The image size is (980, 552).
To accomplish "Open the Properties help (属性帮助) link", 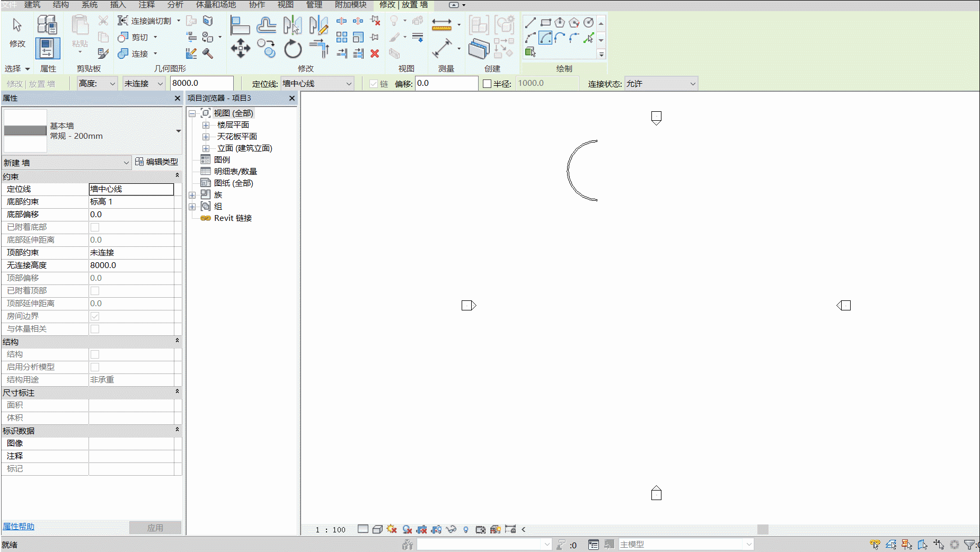I will pyautogui.click(x=19, y=527).
